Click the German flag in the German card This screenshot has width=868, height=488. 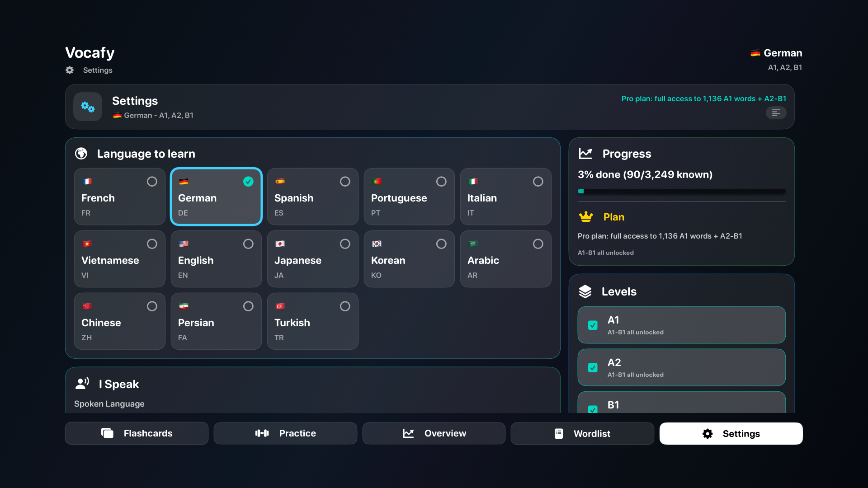(x=184, y=181)
